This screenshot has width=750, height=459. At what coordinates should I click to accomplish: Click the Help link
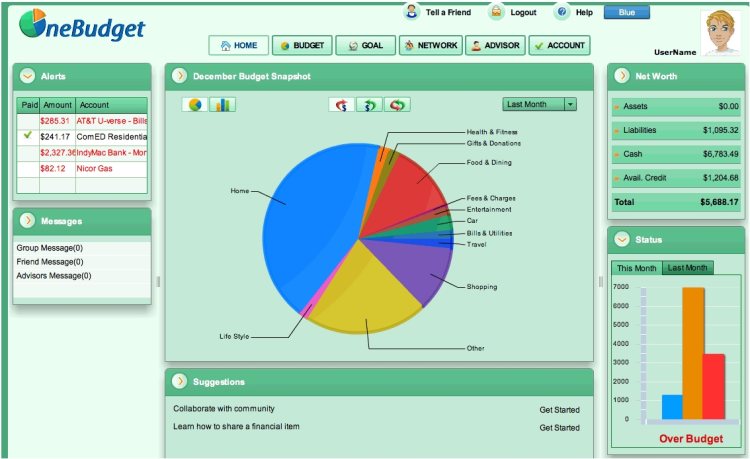tap(584, 12)
